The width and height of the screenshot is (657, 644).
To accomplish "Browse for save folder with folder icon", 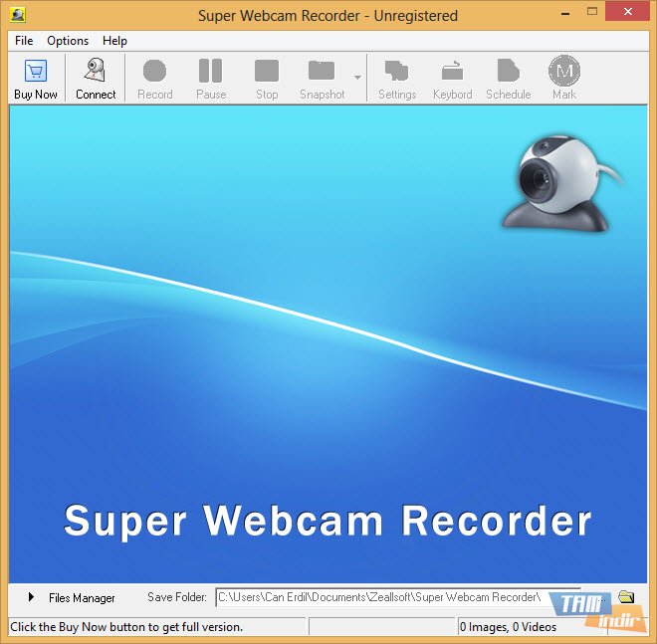I will coord(626,596).
